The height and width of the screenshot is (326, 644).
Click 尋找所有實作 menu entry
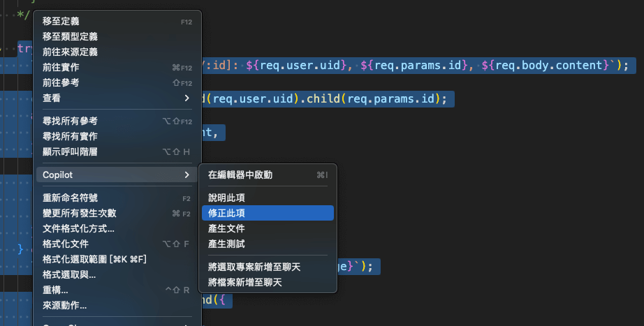(x=70, y=136)
